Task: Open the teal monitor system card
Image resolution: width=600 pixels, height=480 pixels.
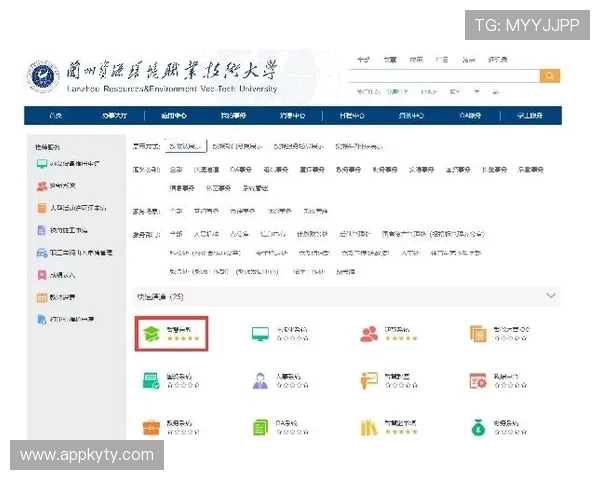Action: click(280, 333)
